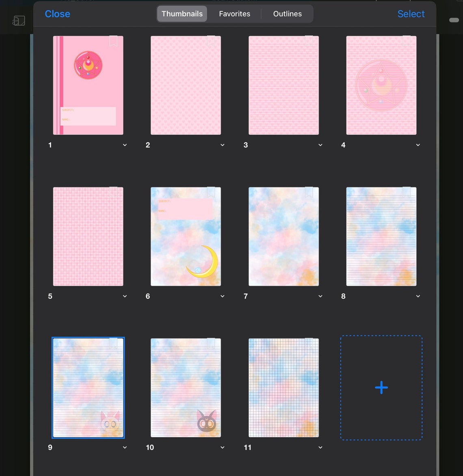
Task: Toggle bookmark on page 6 thumbnail
Action: click(x=211, y=192)
